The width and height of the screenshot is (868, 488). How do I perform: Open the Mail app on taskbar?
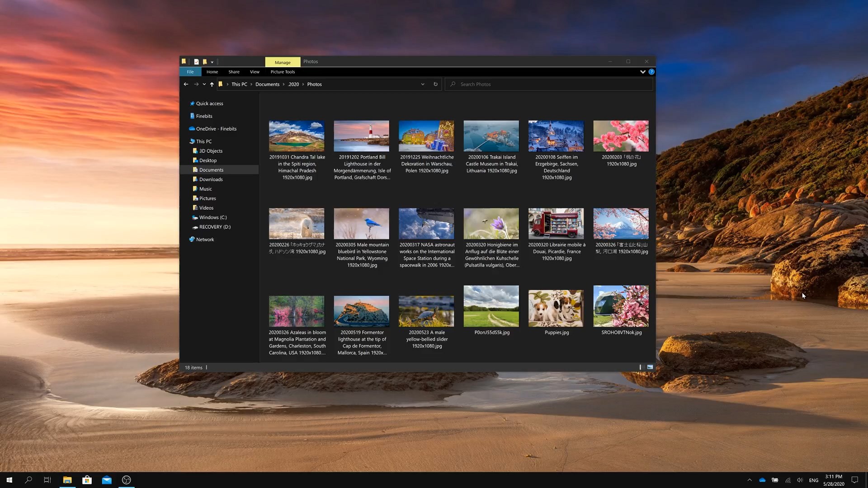tap(107, 480)
